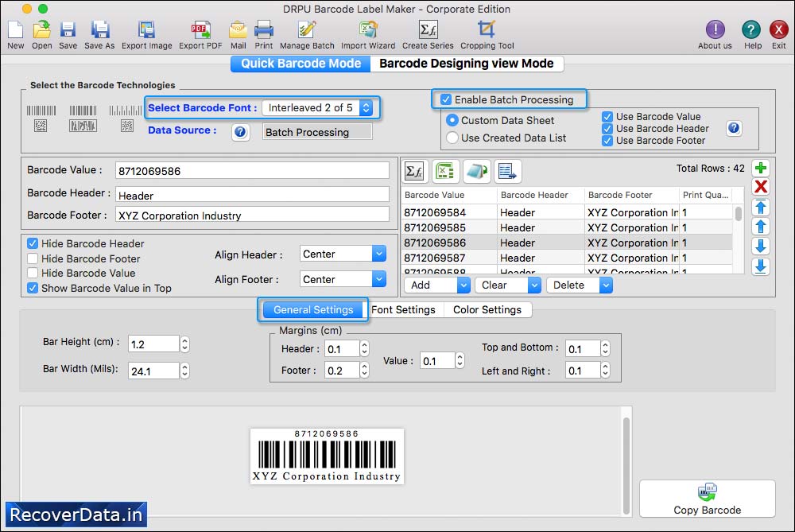Click the New document icon
Viewport: 795px width, 532px height.
[16, 30]
